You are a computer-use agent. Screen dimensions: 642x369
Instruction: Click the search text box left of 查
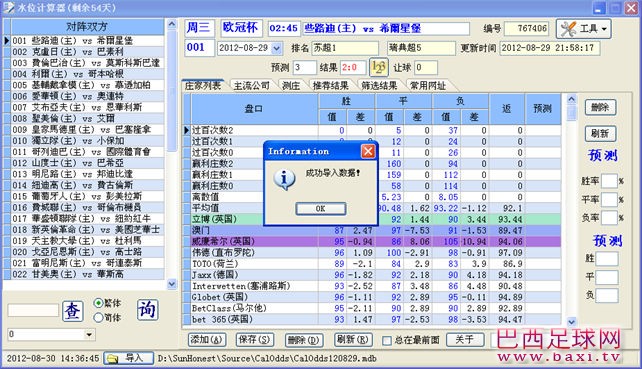coord(33,310)
